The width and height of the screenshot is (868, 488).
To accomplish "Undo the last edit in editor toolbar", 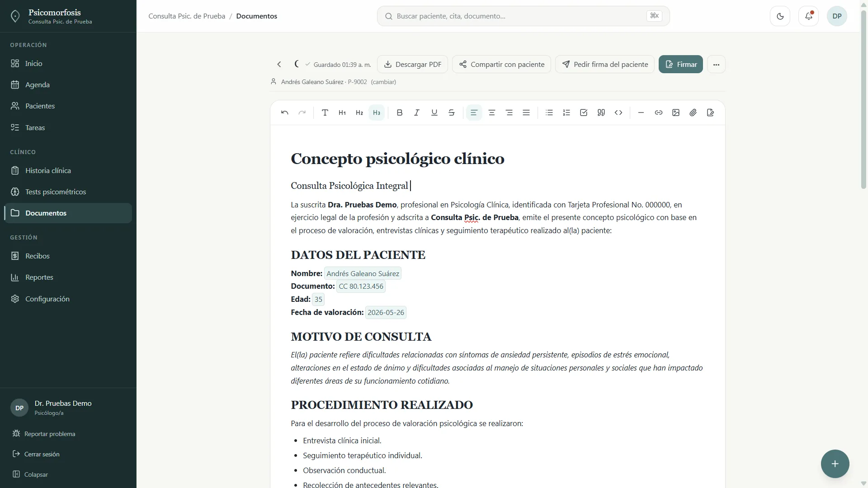I will [284, 113].
